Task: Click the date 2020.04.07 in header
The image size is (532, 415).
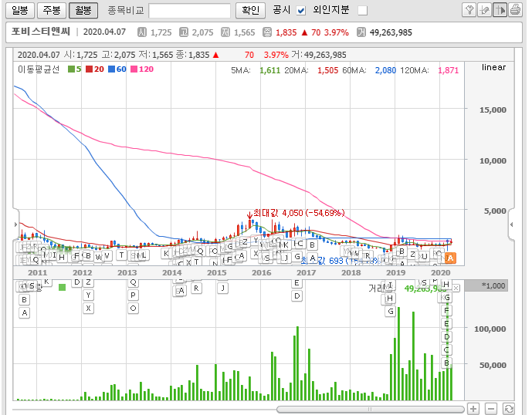Action: pos(104,32)
